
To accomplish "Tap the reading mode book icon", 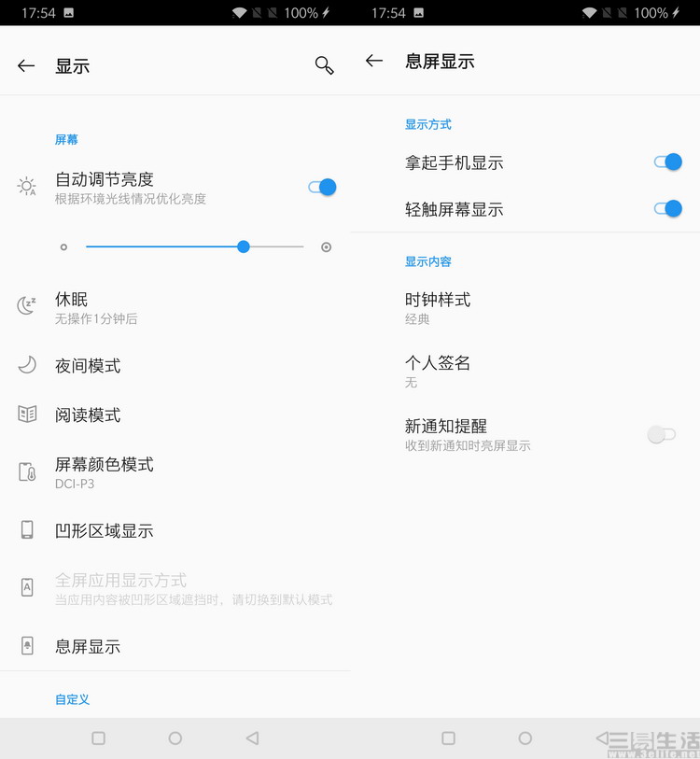I will coord(27,415).
